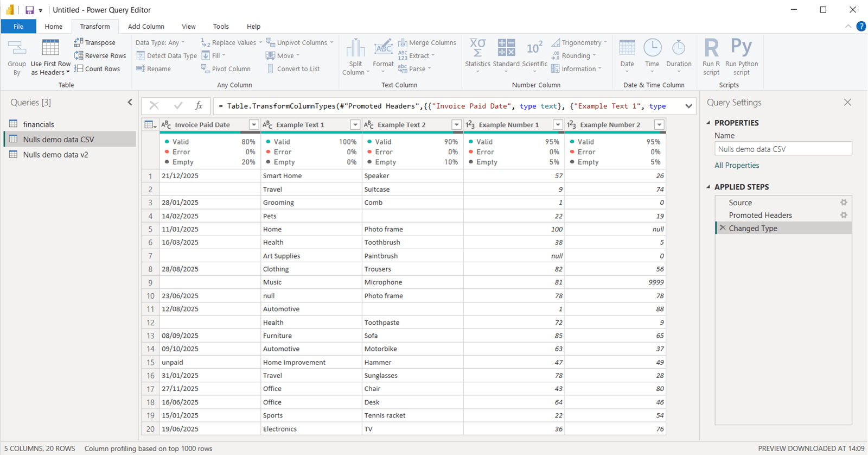Switch to the Add Column tab
The width and height of the screenshot is (868, 455).
pos(146,26)
